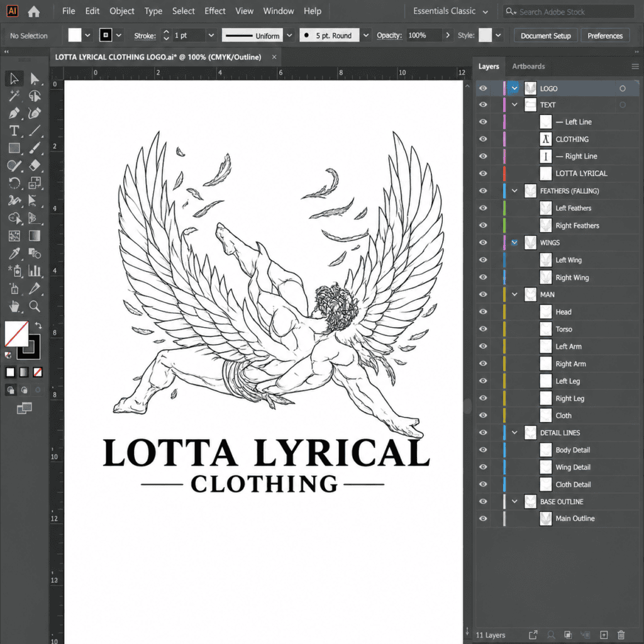This screenshot has height=644, width=644.
Task: Activate the Magic Wand tool
Action: 14,96
